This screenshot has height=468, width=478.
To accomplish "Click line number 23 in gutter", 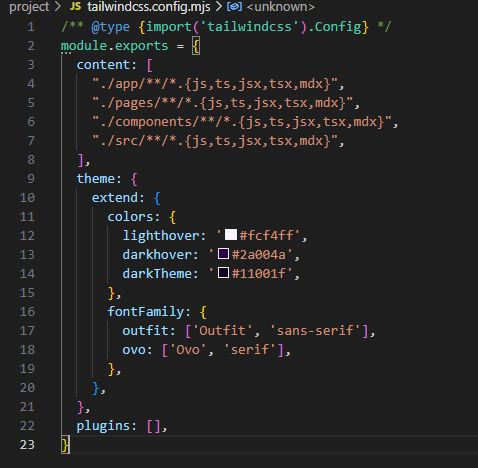I will tap(27, 445).
